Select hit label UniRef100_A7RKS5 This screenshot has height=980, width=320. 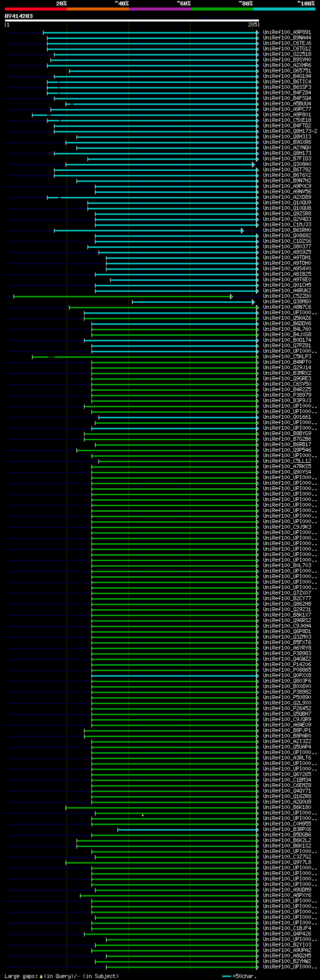click(x=287, y=467)
